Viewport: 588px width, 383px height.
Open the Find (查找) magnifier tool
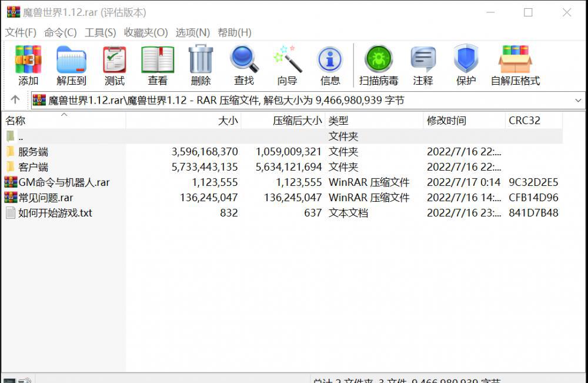pyautogui.click(x=244, y=59)
